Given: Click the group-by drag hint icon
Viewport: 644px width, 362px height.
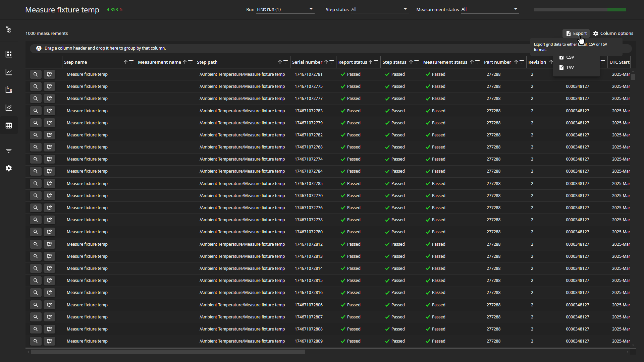Looking at the screenshot, I should pos(39,48).
